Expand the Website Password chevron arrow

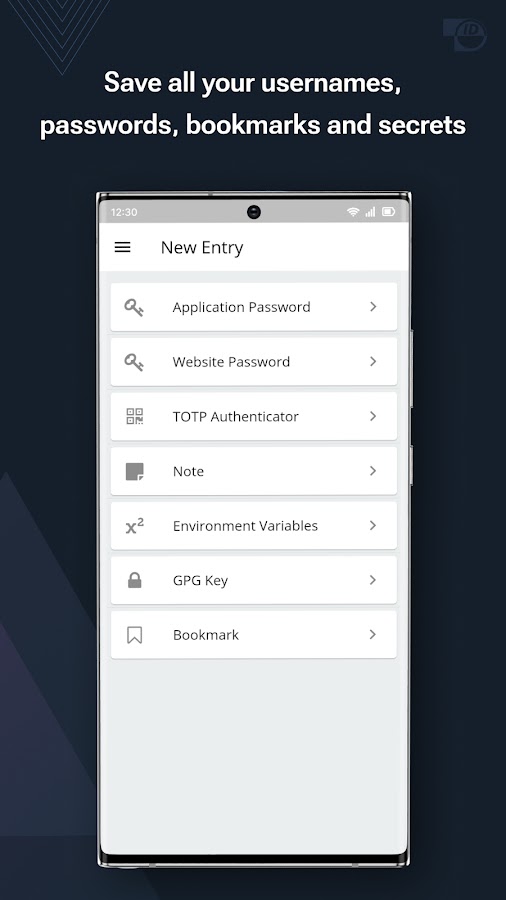(373, 361)
